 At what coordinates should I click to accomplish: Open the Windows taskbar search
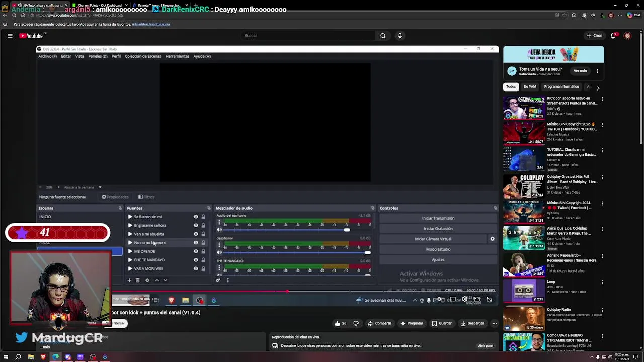[18, 357]
